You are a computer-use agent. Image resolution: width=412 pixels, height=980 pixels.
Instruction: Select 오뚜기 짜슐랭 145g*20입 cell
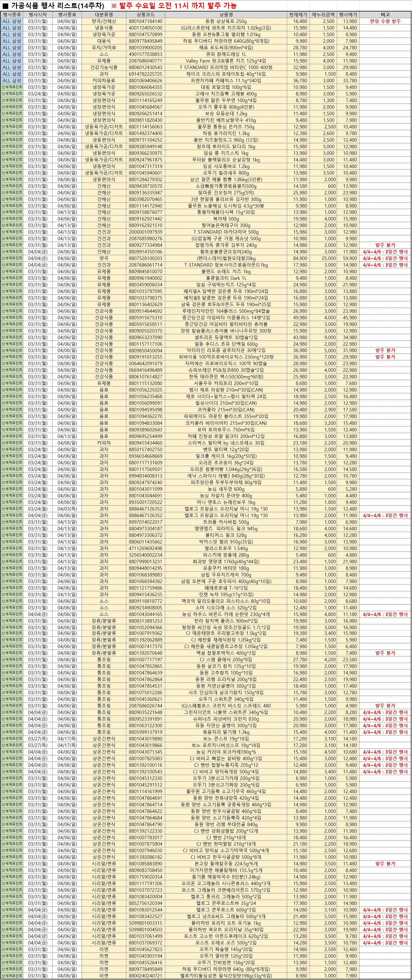226,949
